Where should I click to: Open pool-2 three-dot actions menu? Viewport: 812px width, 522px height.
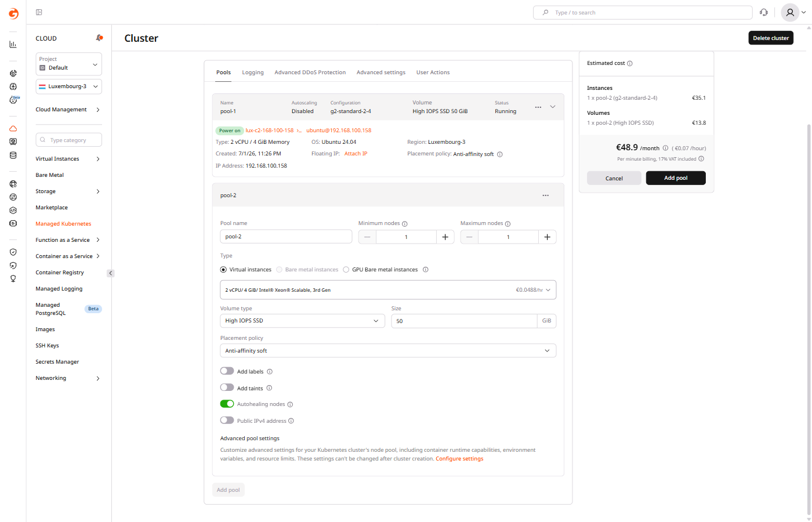point(546,195)
